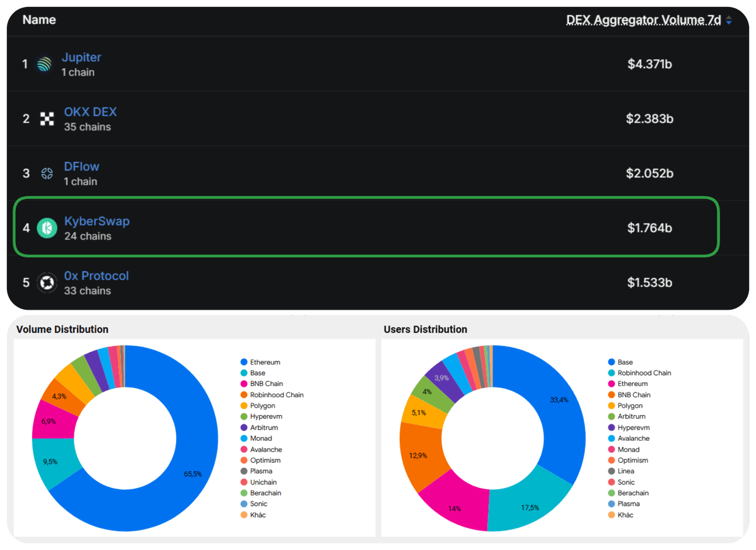
Task: Select the $4.371b volume value
Action: click(649, 64)
